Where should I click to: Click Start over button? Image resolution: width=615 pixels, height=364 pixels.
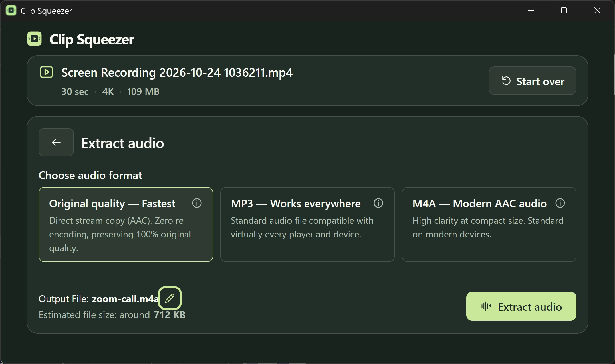pos(533,81)
